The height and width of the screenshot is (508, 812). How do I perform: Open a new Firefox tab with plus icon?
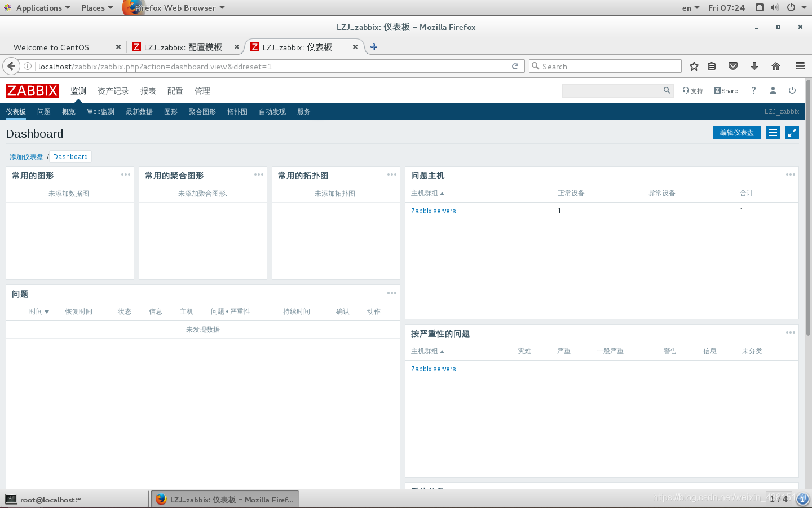[374, 47]
